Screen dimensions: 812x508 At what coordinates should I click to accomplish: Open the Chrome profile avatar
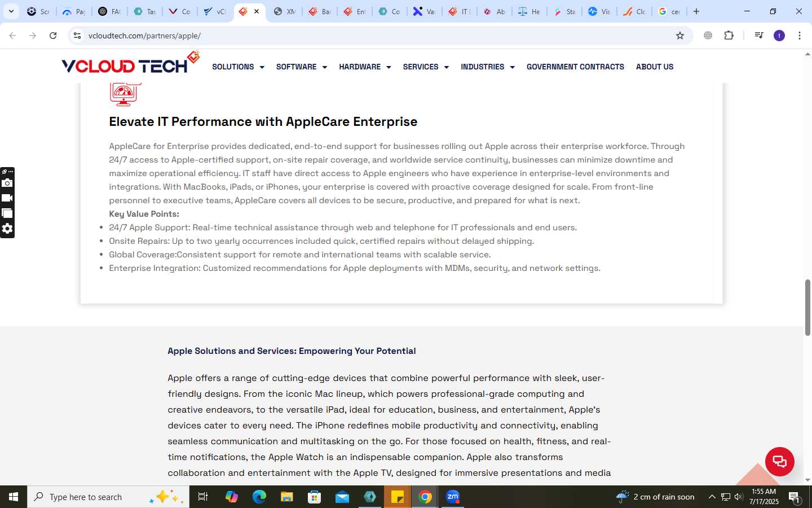[779, 36]
